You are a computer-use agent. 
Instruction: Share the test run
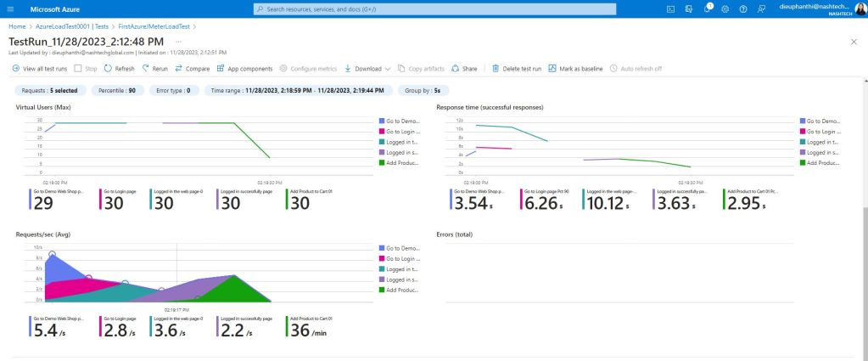coord(464,68)
